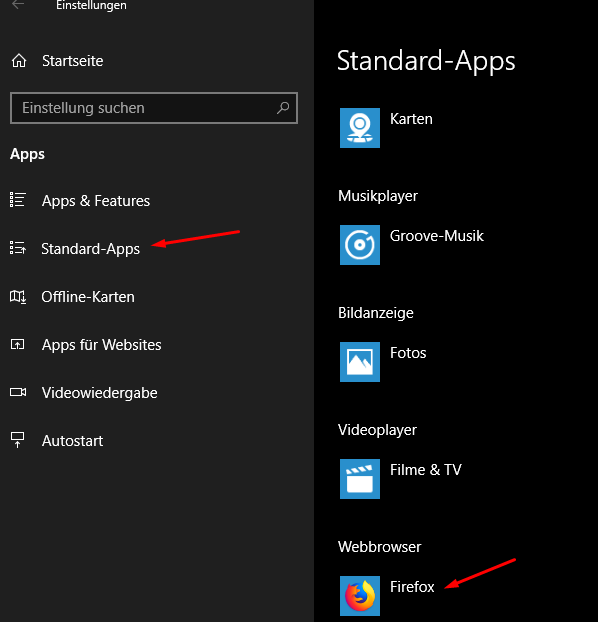This screenshot has height=622, width=598.
Task: Open Offline-Karten settings
Action: coord(88,297)
